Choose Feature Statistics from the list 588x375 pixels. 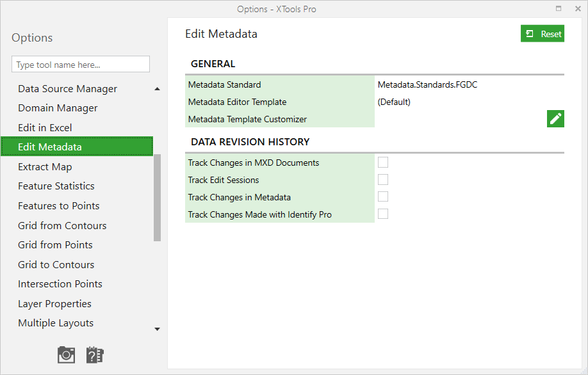coord(56,186)
